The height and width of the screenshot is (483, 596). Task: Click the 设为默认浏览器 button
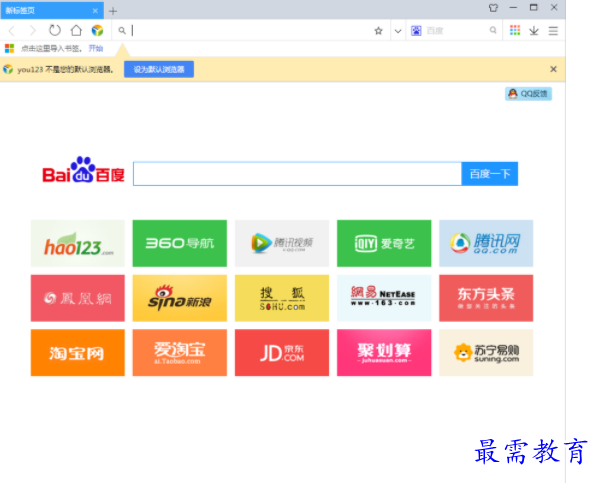[x=159, y=69]
